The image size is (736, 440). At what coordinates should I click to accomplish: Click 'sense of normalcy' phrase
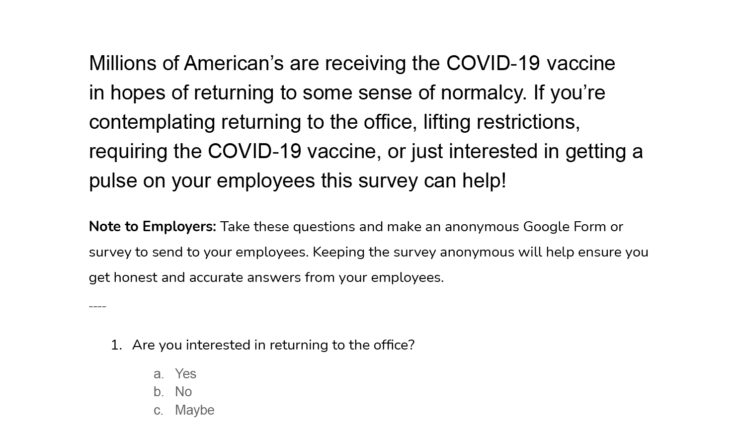pos(441,93)
